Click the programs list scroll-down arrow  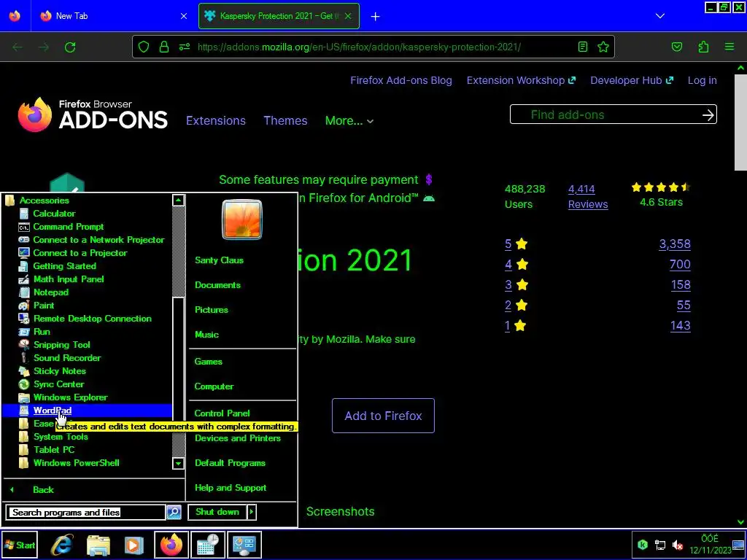coord(178,463)
